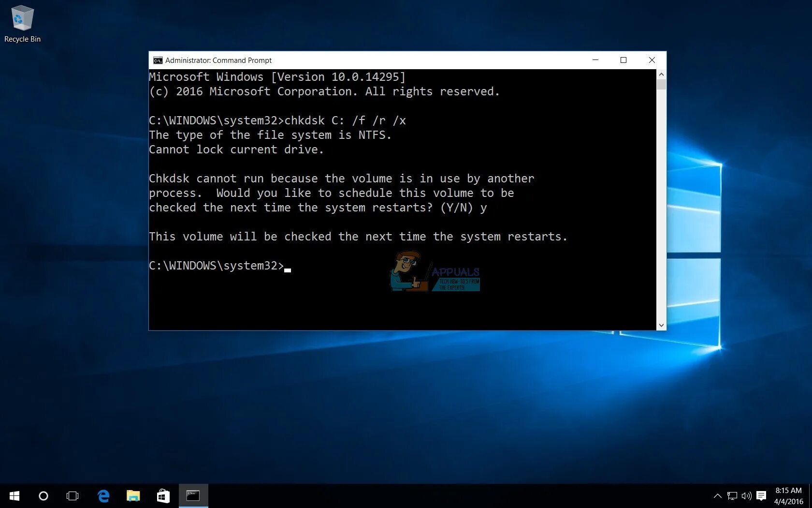Open the volume tray icon
Screen dimensions: 812x508
747,496
